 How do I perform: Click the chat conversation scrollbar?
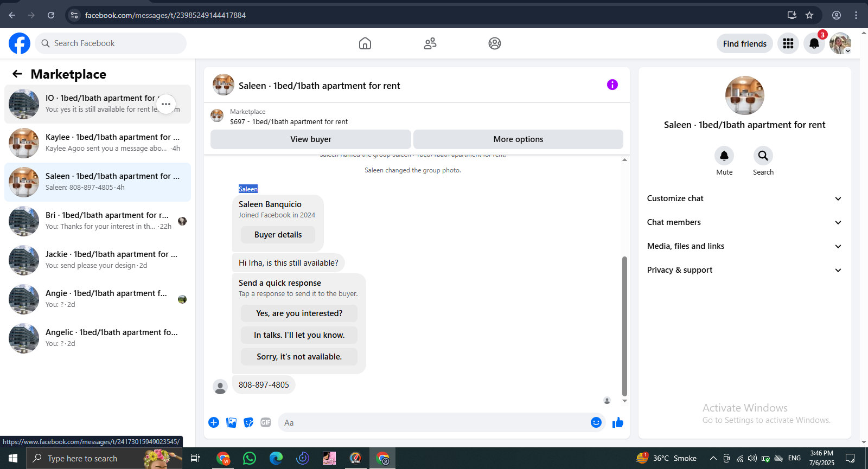624,326
